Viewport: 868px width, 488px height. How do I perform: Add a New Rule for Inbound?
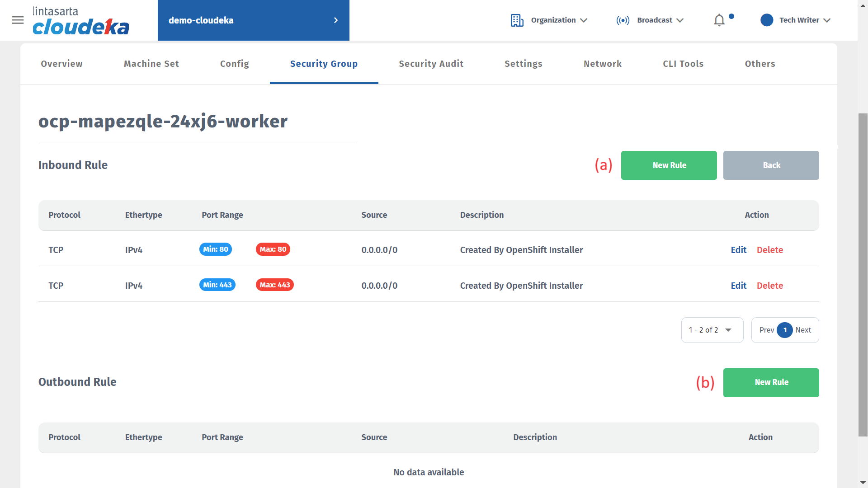669,165
